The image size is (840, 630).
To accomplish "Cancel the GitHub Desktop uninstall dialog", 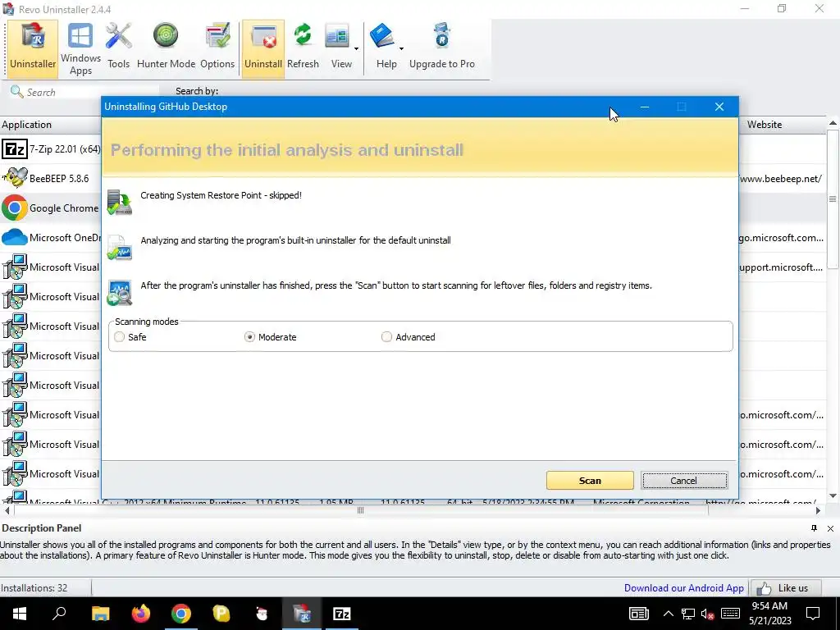I will [x=684, y=481].
